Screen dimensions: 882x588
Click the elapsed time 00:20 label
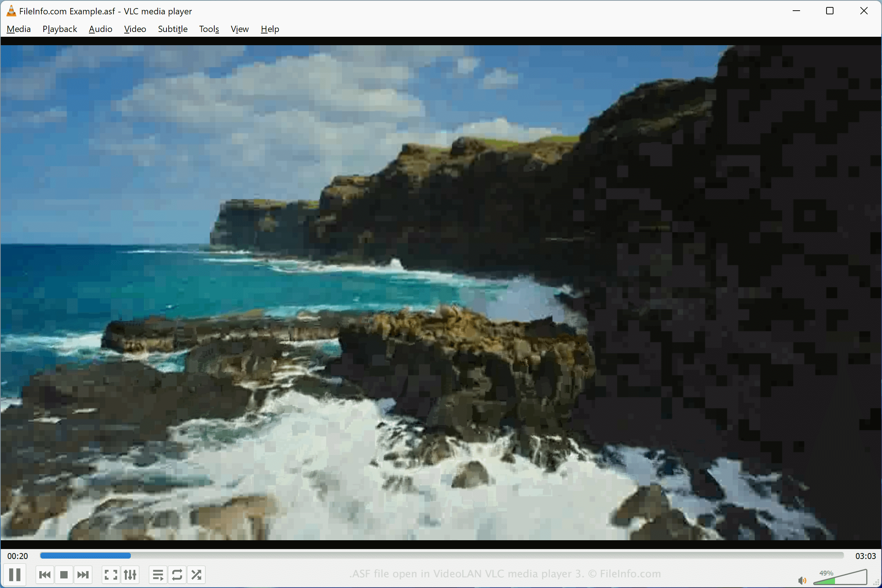coord(18,556)
